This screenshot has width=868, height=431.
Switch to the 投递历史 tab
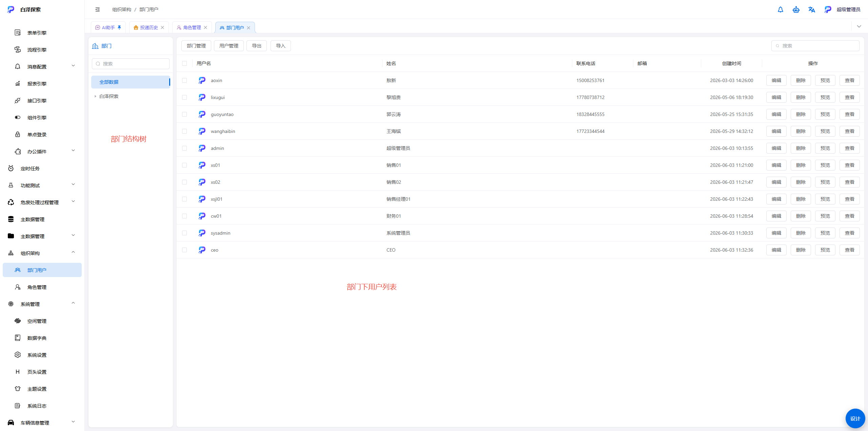click(149, 27)
